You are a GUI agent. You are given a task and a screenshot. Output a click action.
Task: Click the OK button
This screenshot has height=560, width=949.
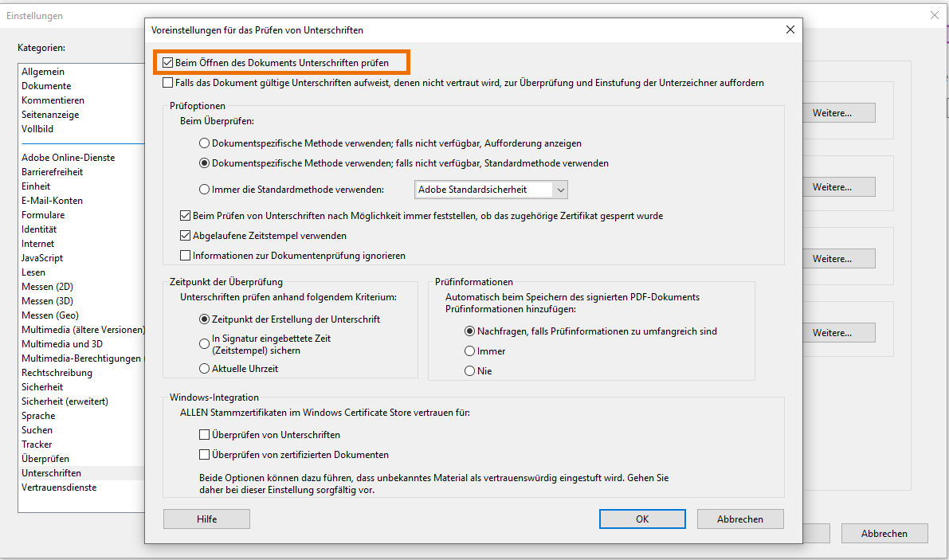coord(642,519)
